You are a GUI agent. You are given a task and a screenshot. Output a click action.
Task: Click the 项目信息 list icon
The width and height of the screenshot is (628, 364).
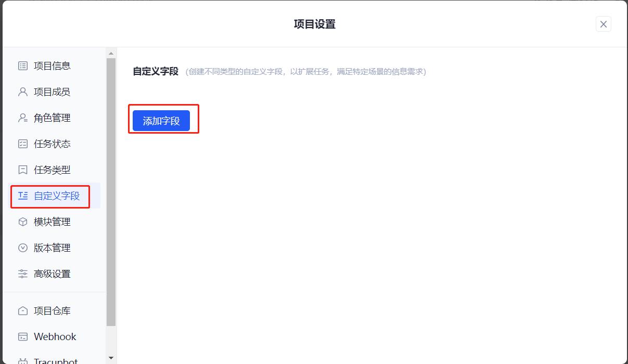pos(22,66)
